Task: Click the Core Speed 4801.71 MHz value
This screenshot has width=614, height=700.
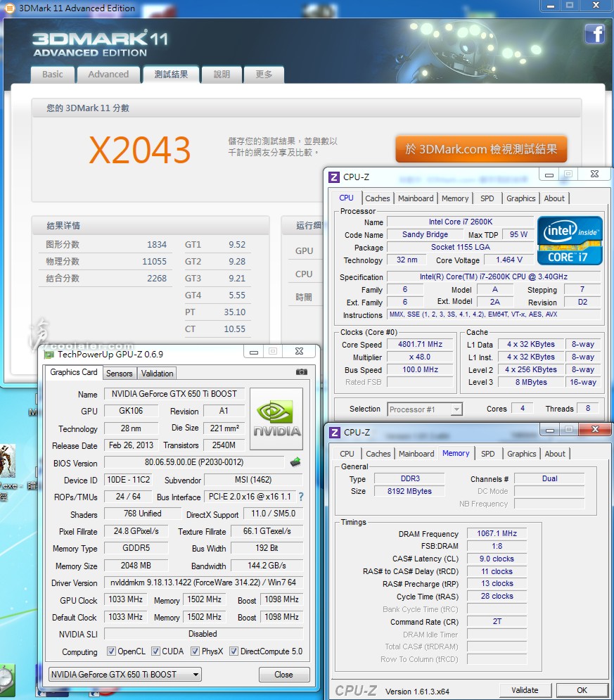Action: 420,344
